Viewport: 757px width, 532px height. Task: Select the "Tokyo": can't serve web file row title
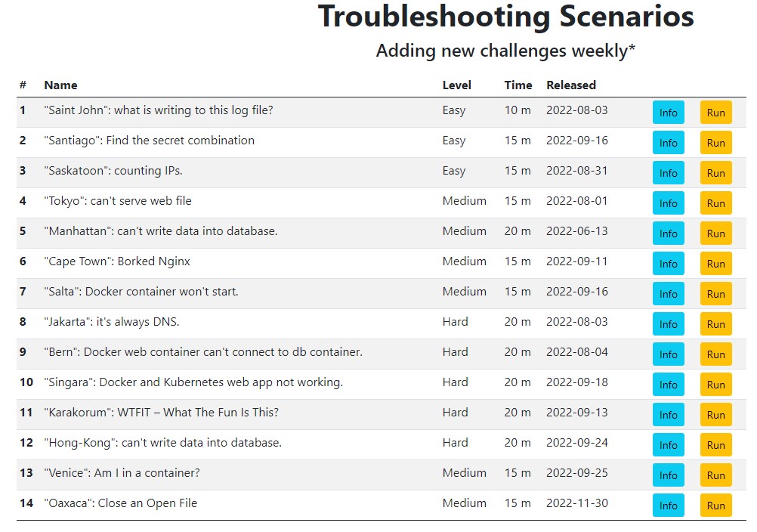coord(118,201)
